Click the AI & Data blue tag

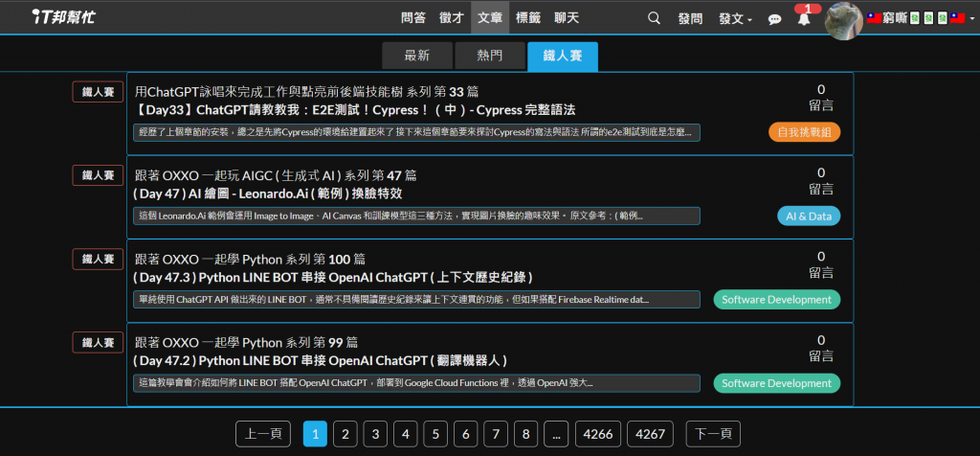click(809, 216)
